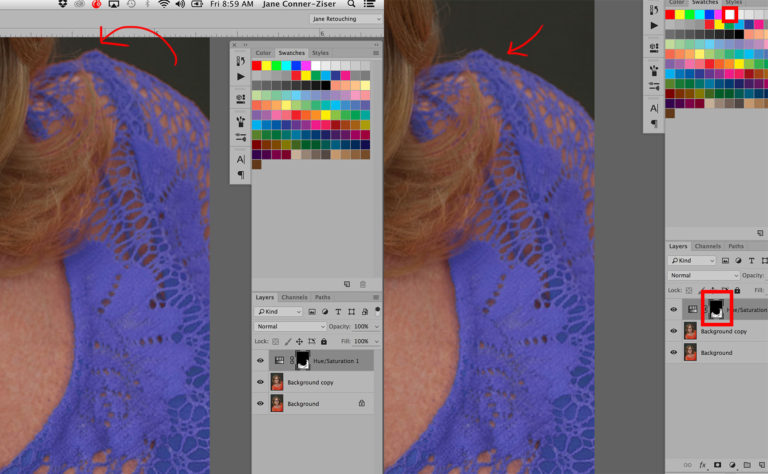Open the Kind filter dropdown in left Layers panel
Screen dimensions: 768x474
278,311
